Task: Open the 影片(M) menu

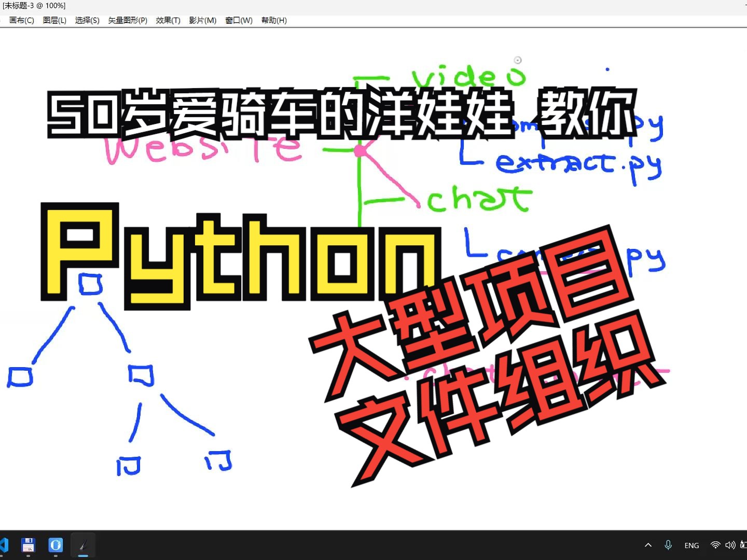Action: click(202, 20)
